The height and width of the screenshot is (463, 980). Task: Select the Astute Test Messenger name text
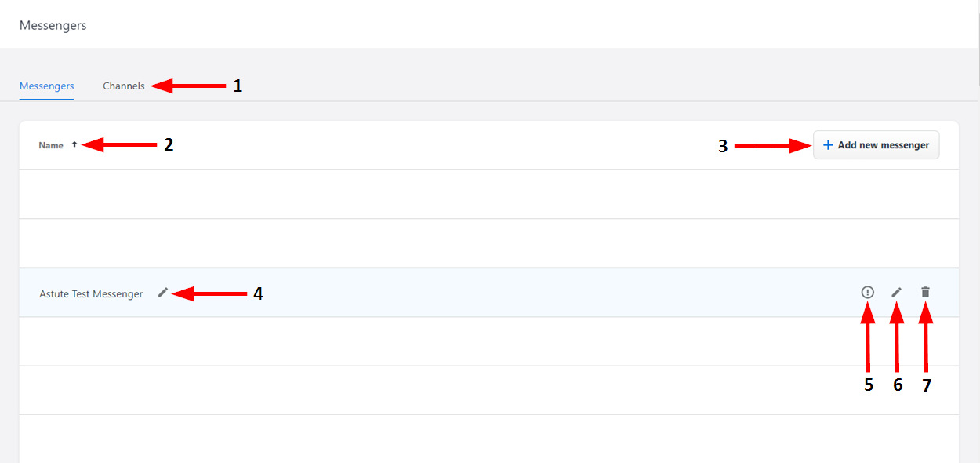(91, 294)
